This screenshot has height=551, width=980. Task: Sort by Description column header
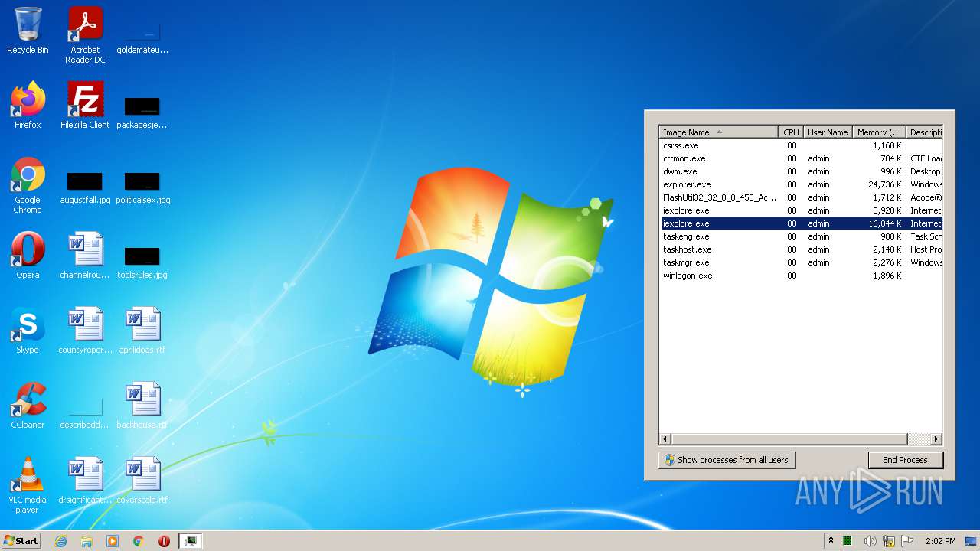[x=925, y=132]
